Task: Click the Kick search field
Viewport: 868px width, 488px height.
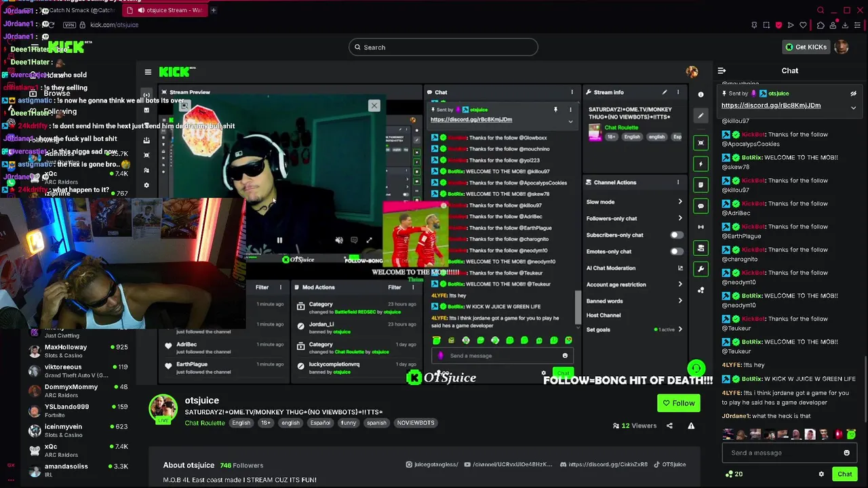Action: (x=443, y=47)
